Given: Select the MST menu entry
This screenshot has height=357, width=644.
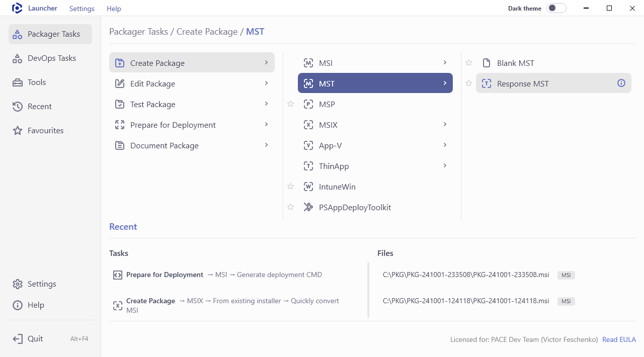Looking at the screenshot, I should pyautogui.click(x=375, y=83).
